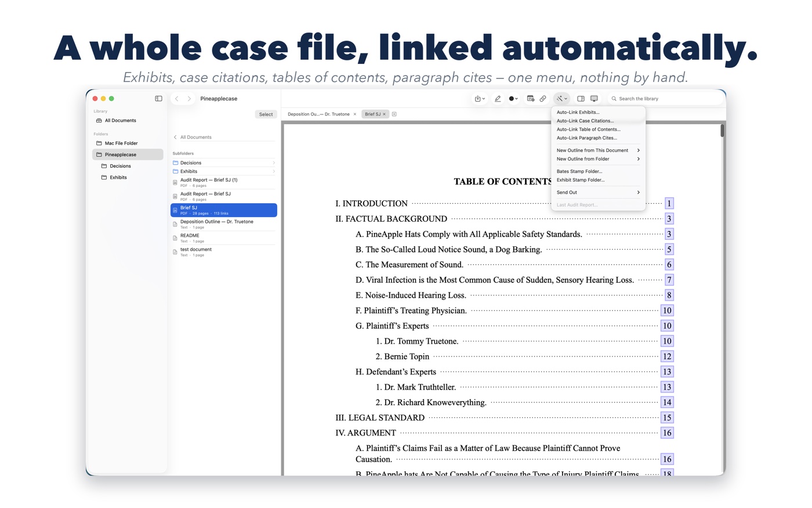Image resolution: width=812 pixels, height=508 pixels.
Task: Expand the Send Out submenu
Action: [x=598, y=192]
